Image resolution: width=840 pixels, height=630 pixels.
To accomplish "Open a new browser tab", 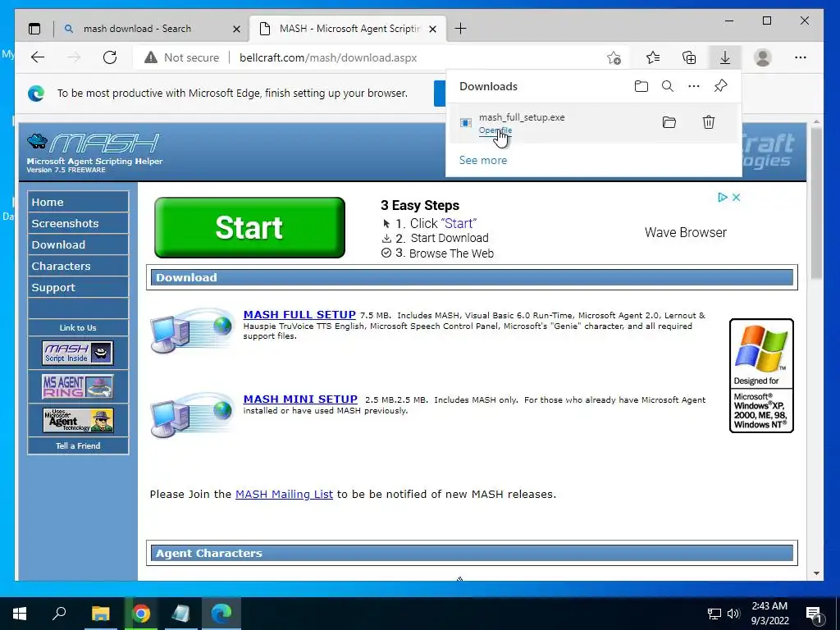I will (460, 29).
